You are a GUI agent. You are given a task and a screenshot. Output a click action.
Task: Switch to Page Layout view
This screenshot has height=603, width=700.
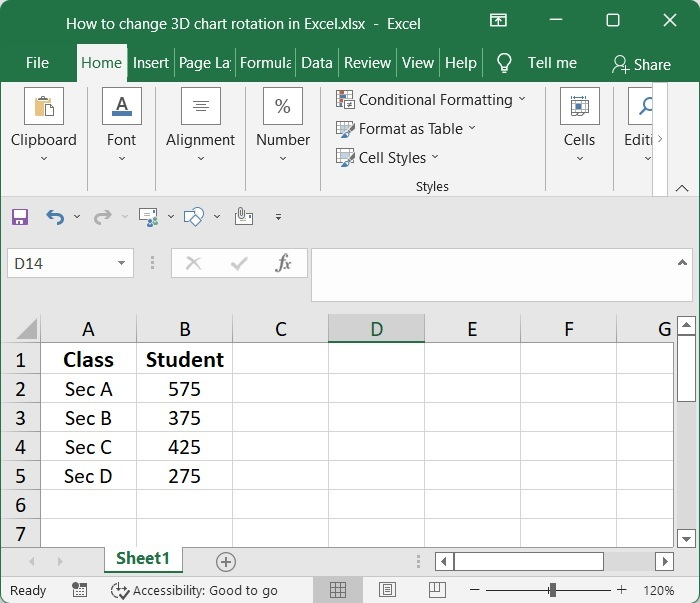(387, 590)
